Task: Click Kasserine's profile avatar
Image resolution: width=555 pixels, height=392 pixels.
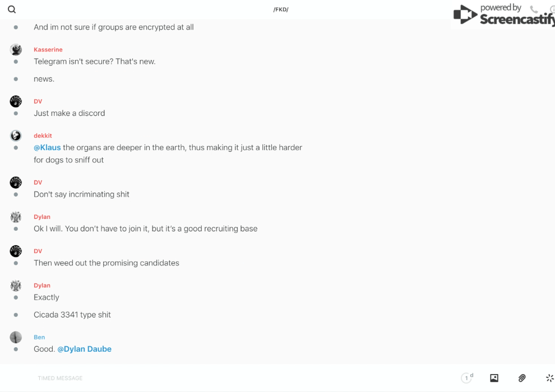Action: point(16,50)
